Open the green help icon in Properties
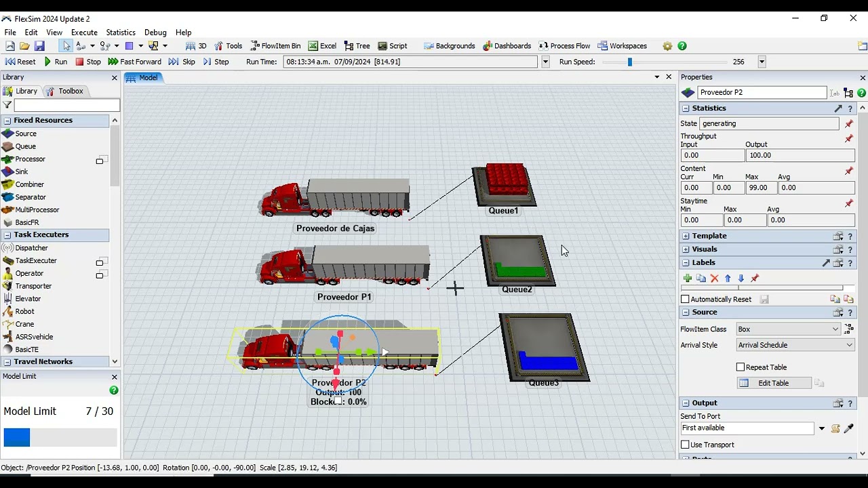 click(862, 93)
